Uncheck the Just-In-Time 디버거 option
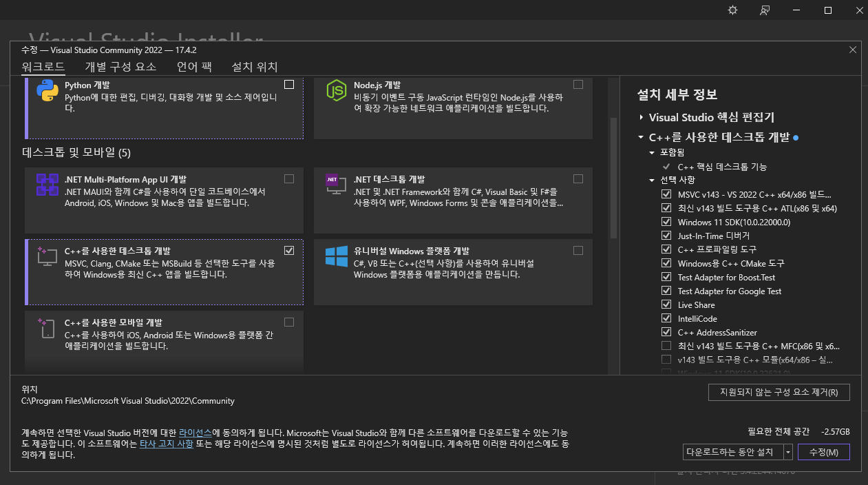 [666, 236]
